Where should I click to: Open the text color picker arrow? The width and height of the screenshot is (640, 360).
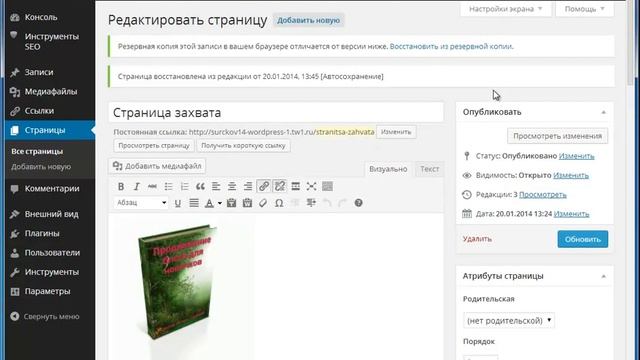220,203
